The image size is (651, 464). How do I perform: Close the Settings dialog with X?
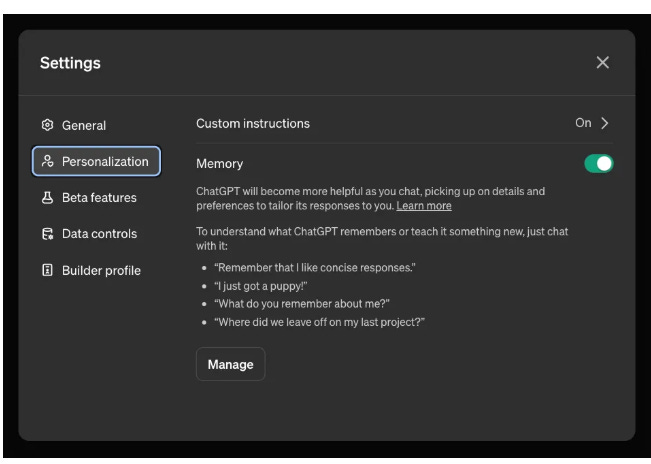602,63
